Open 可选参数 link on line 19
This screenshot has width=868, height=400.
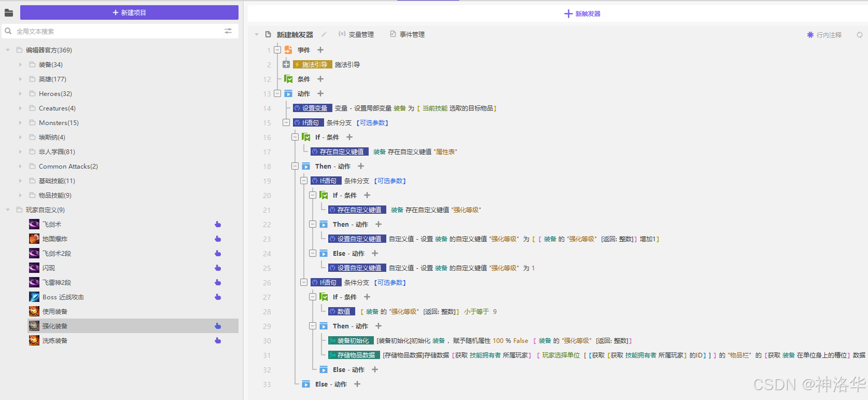click(x=390, y=181)
